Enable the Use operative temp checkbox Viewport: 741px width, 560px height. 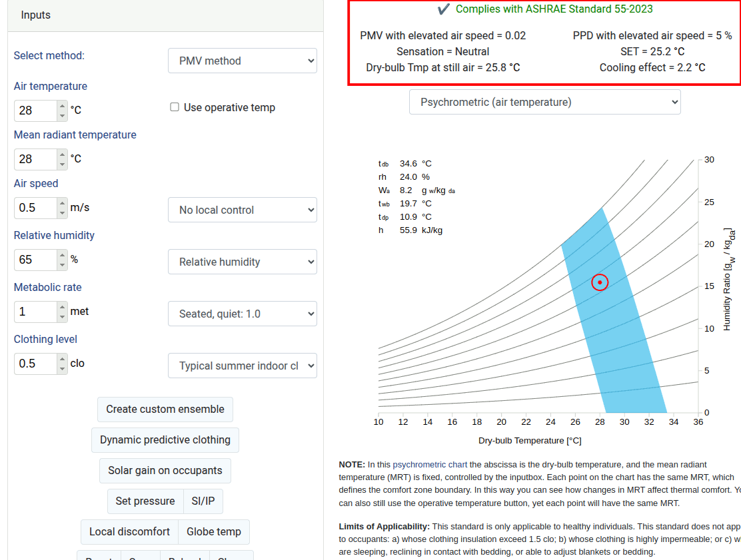(175, 107)
